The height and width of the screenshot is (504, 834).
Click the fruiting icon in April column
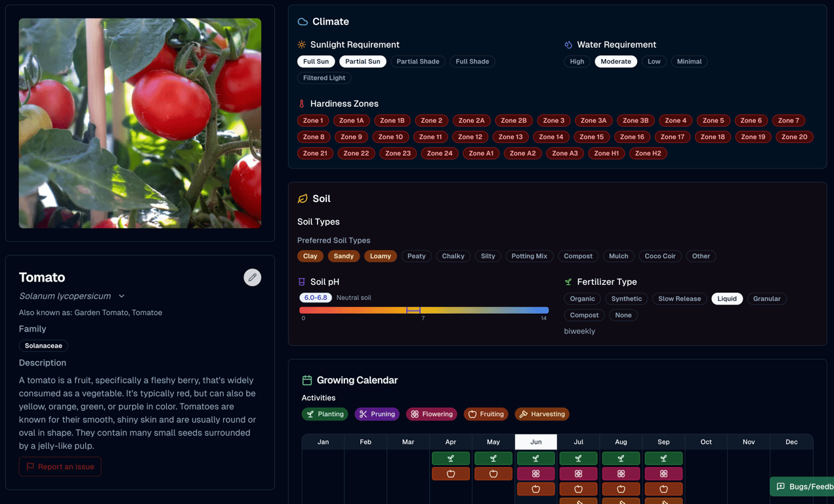point(451,473)
